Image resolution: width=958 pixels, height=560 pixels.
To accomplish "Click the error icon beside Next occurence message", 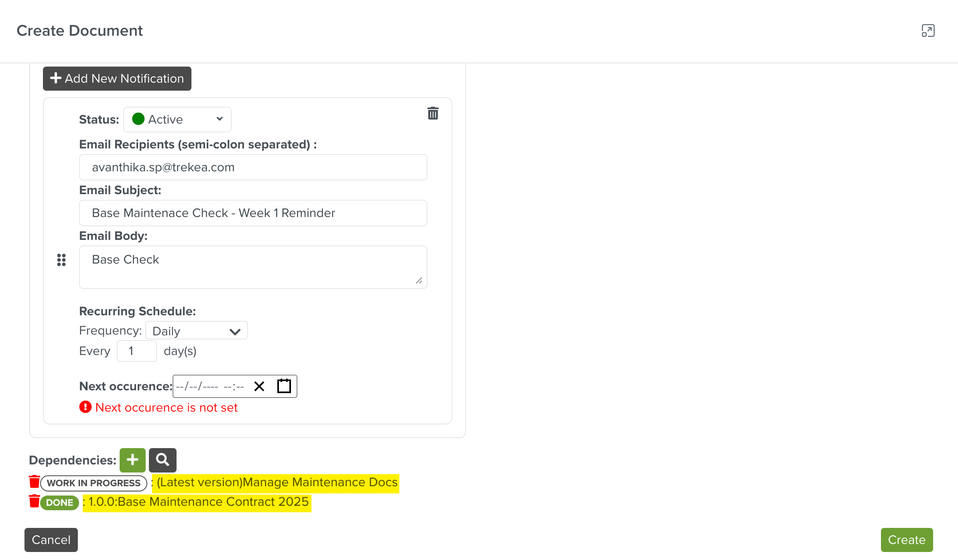I will click(85, 407).
